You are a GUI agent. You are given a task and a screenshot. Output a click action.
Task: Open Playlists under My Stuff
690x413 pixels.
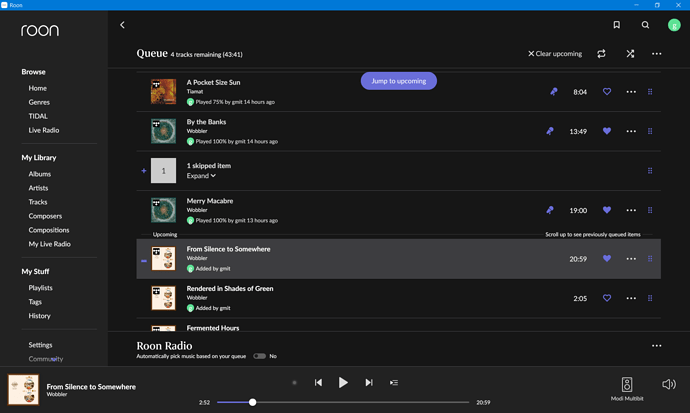(x=40, y=288)
